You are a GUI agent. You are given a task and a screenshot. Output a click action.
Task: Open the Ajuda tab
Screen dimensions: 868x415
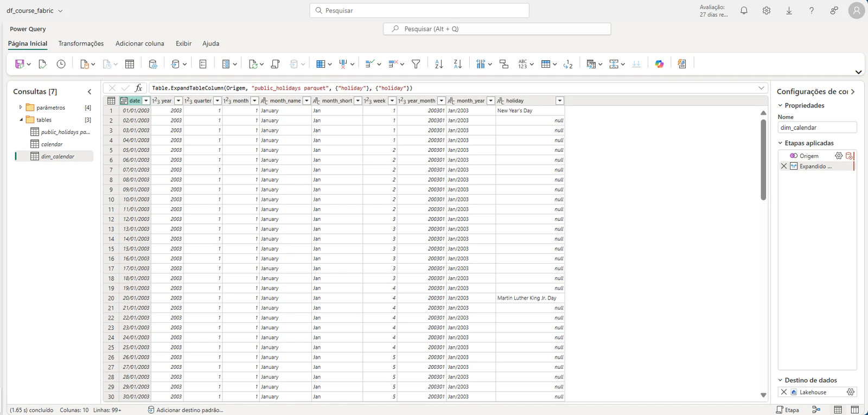(x=210, y=43)
